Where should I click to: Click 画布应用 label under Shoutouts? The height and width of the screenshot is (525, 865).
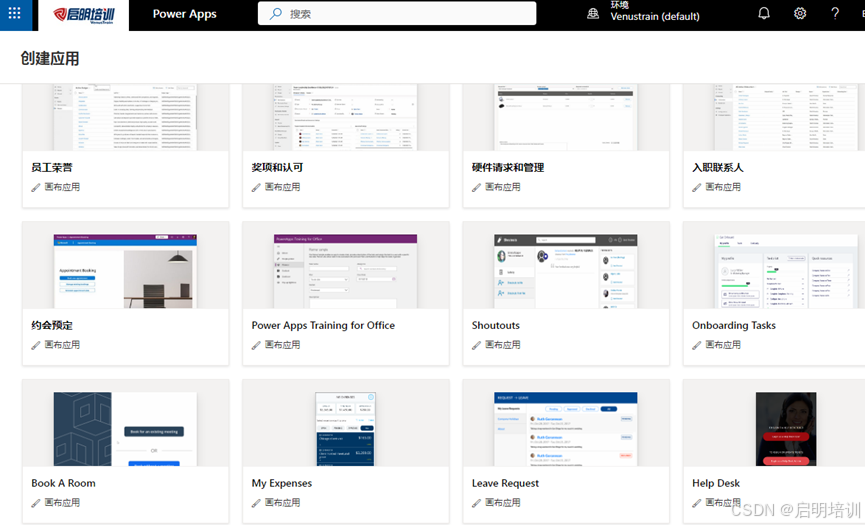point(503,345)
